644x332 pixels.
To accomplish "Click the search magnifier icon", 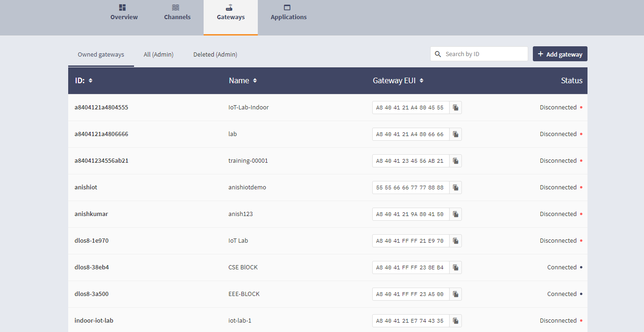I will (438, 54).
